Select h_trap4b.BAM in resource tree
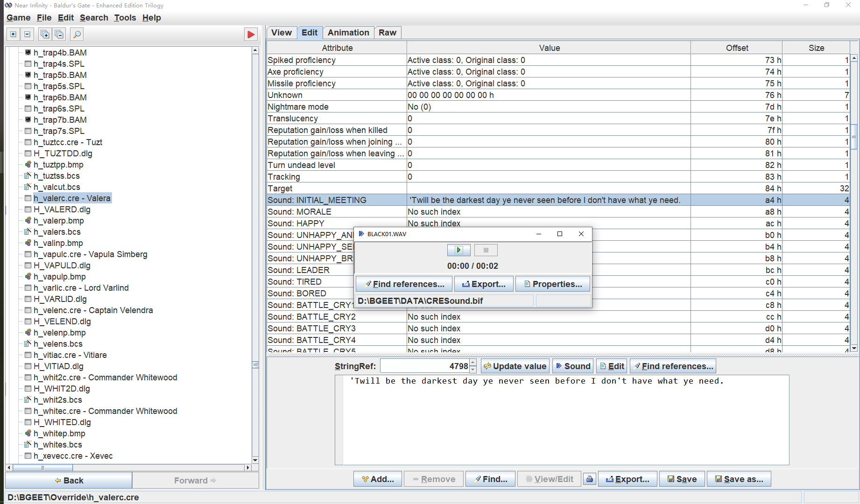 click(60, 53)
